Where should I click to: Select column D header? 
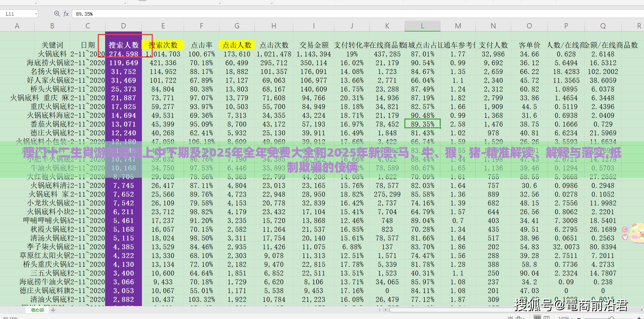(x=123, y=26)
